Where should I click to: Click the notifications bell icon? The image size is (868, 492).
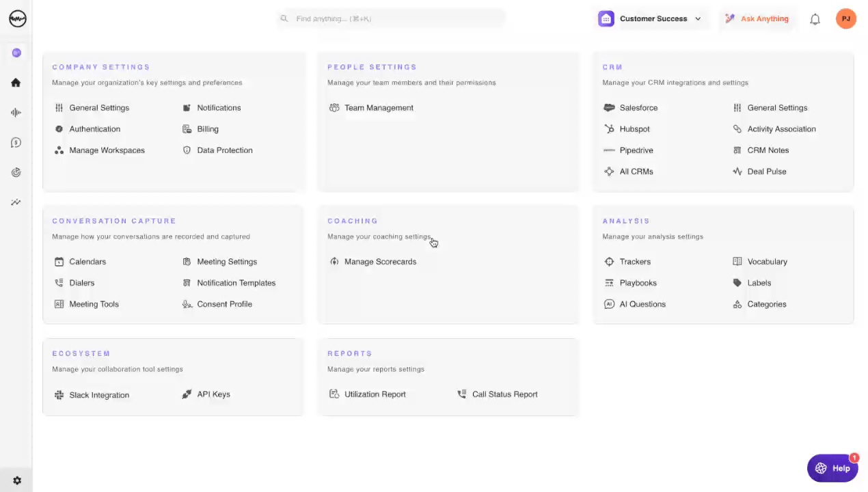tap(815, 19)
